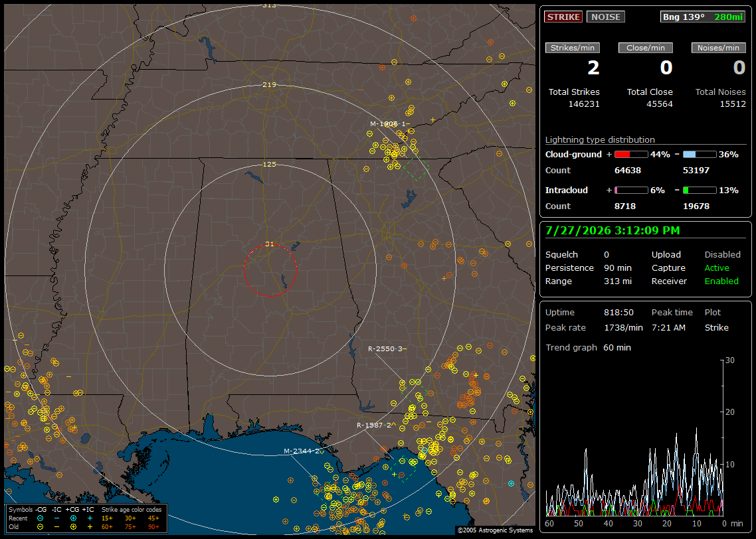Click the NOISE indicator button
Viewport: 756px width, 539px height.
click(x=606, y=17)
